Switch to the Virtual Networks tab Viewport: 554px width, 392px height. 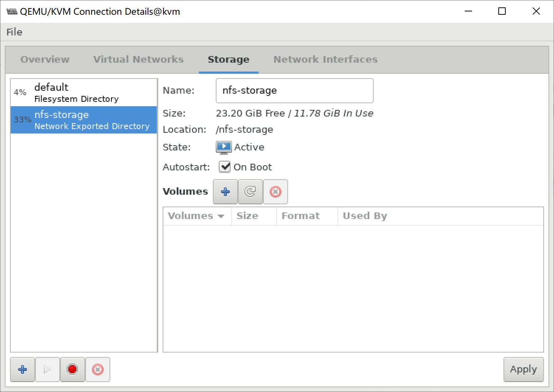(138, 59)
